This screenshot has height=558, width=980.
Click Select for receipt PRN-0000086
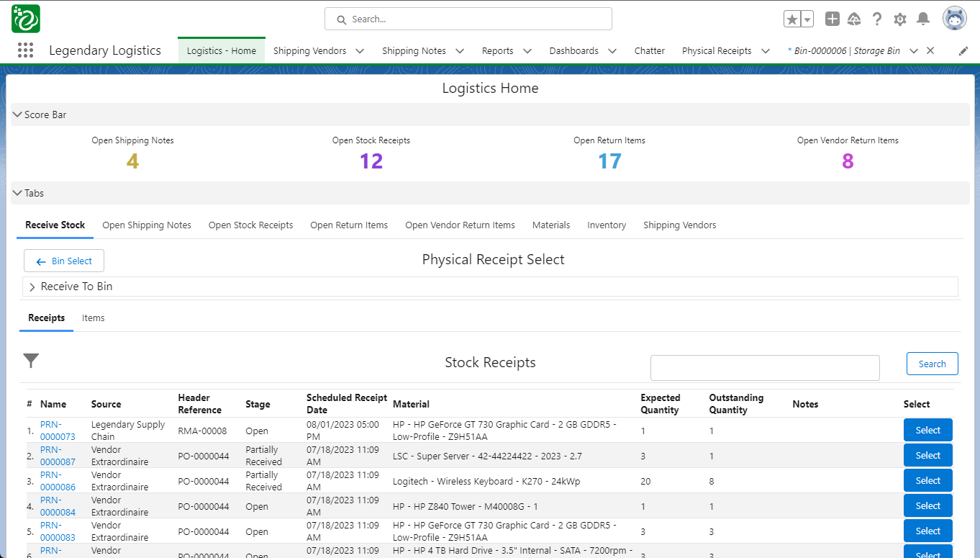[928, 481]
